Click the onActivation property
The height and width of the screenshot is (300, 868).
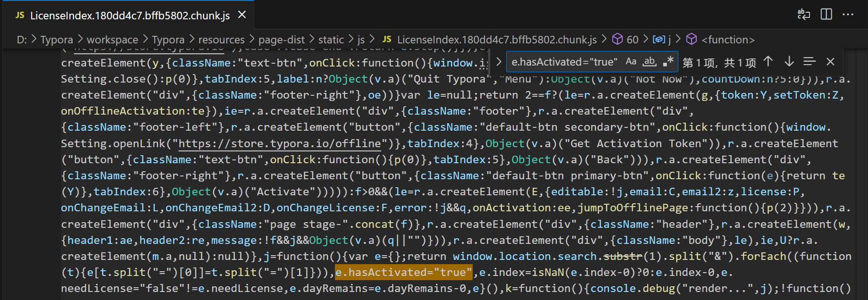[x=511, y=208]
